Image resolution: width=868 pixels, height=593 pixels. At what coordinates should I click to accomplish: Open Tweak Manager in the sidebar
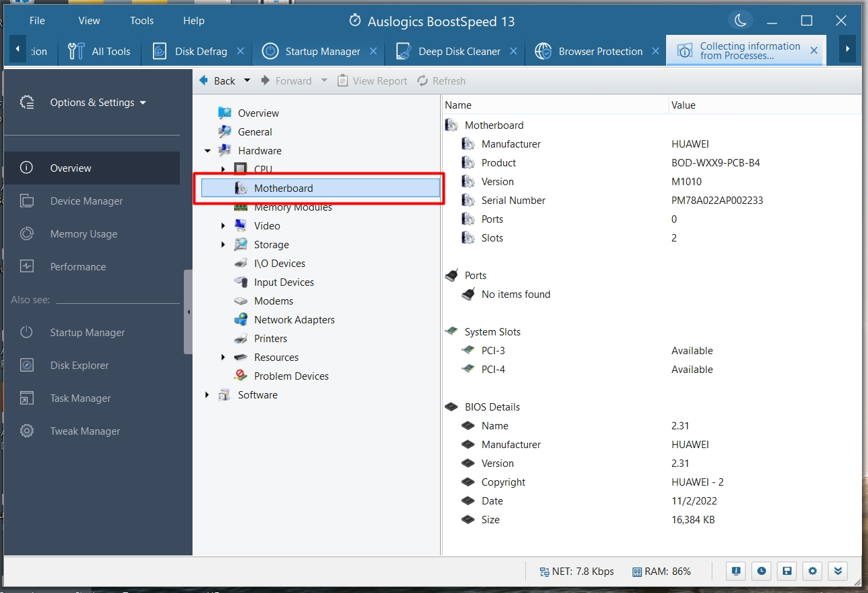[85, 431]
